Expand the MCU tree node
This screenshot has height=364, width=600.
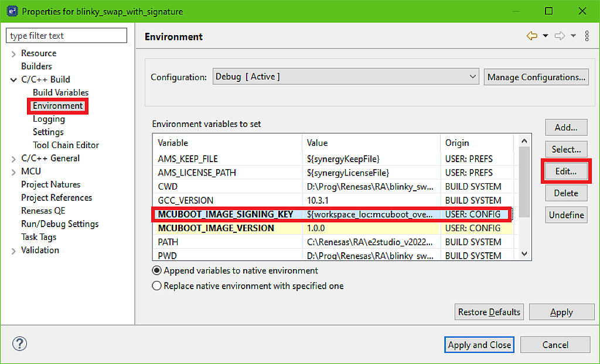pos(12,171)
